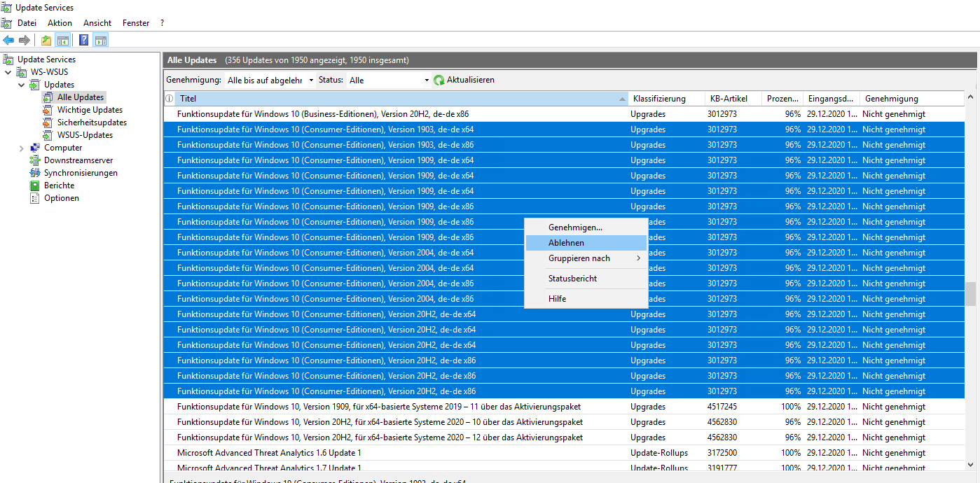The image size is (980, 483).
Task: Toggle the show/hide action pane toolbar icon
Action: point(100,40)
